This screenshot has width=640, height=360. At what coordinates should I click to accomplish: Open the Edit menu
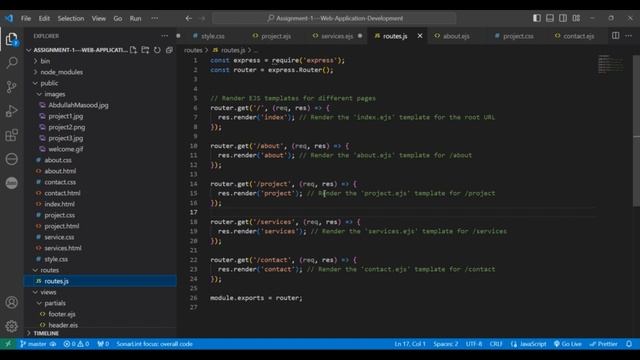point(44,18)
